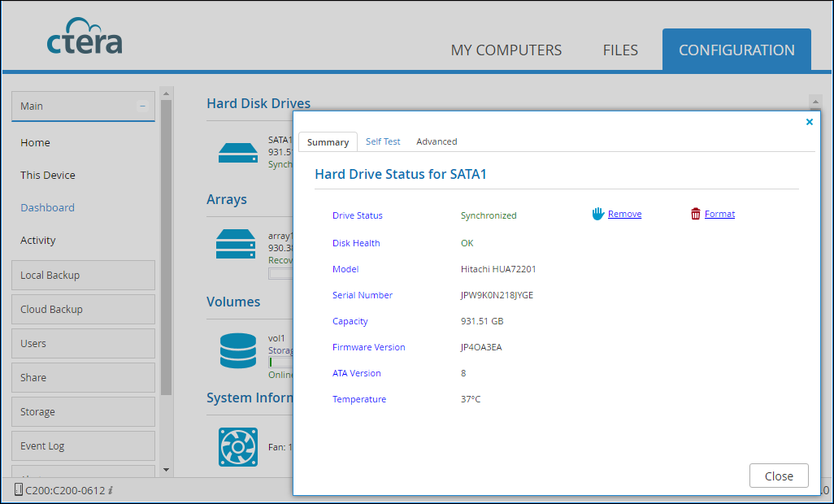Switch to the Summary tab

(x=328, y=142)
